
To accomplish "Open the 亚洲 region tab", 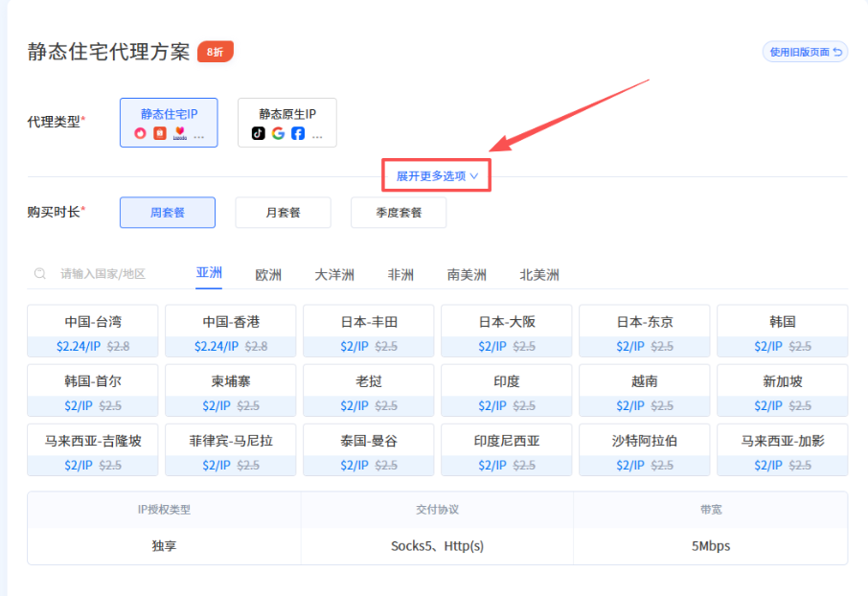I will point(209,273).
